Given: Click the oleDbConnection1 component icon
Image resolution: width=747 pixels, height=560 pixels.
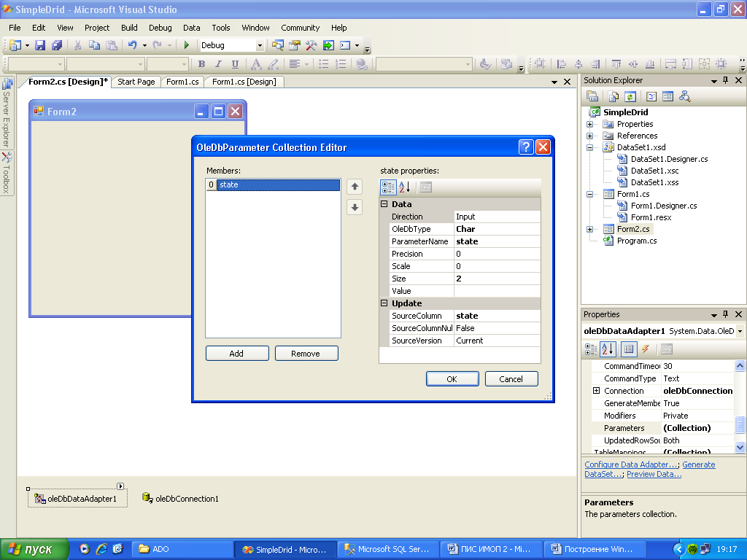Looking at the screenshot, I should click(147, 498).
